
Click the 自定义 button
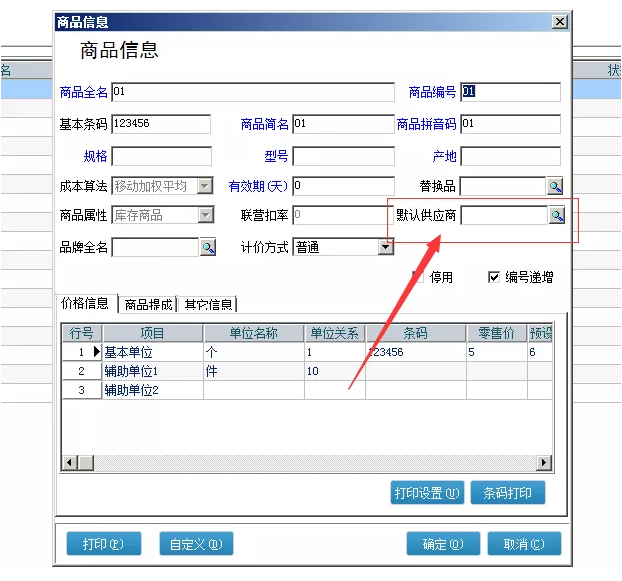click(x=196, y=543)
